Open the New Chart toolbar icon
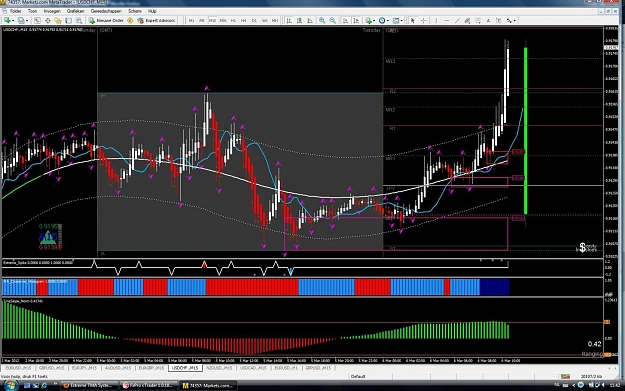The height and width of the screenshot is (391, 625). (7, 20)
